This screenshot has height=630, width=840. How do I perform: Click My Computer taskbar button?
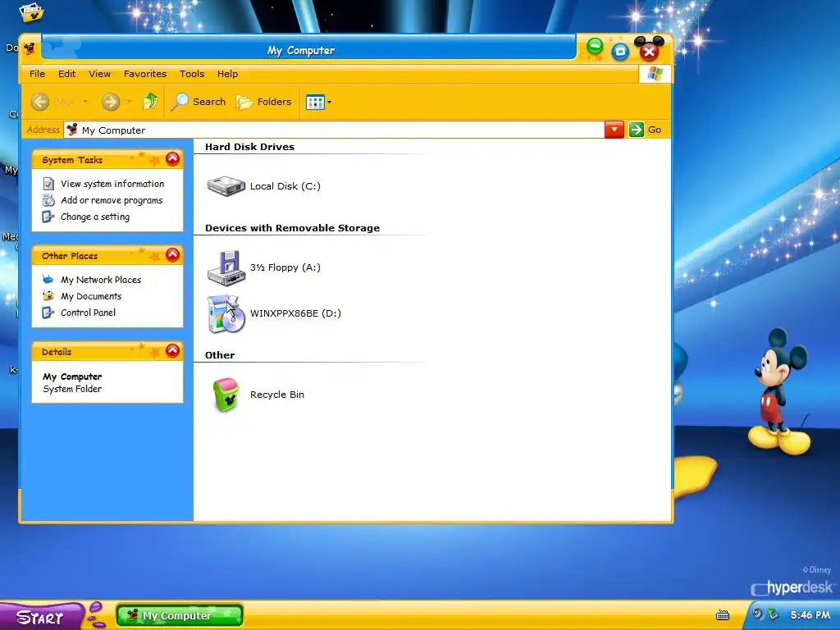coord(180,615)
